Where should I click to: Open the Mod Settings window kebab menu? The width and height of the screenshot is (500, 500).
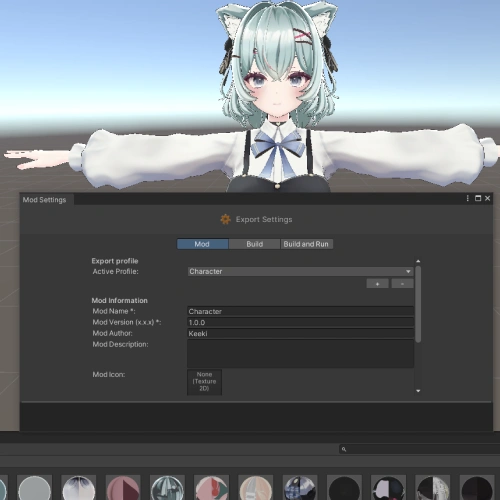(x=468, y=198)
